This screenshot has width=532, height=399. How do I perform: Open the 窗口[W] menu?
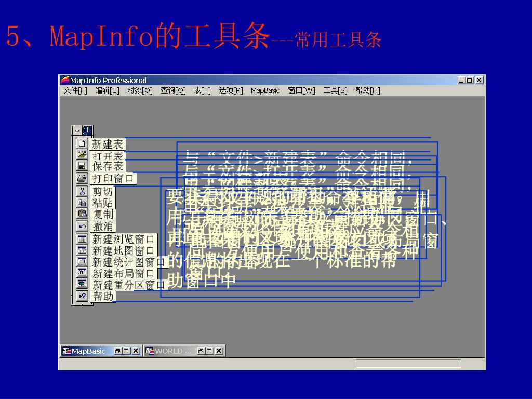pos(301,90)
